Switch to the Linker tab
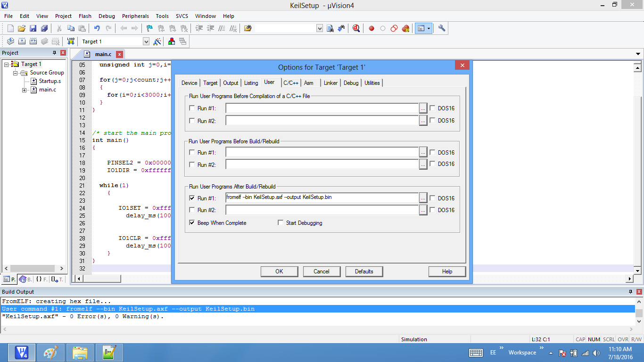This screenshot has width=644, height=362. [x=330, y=83]
